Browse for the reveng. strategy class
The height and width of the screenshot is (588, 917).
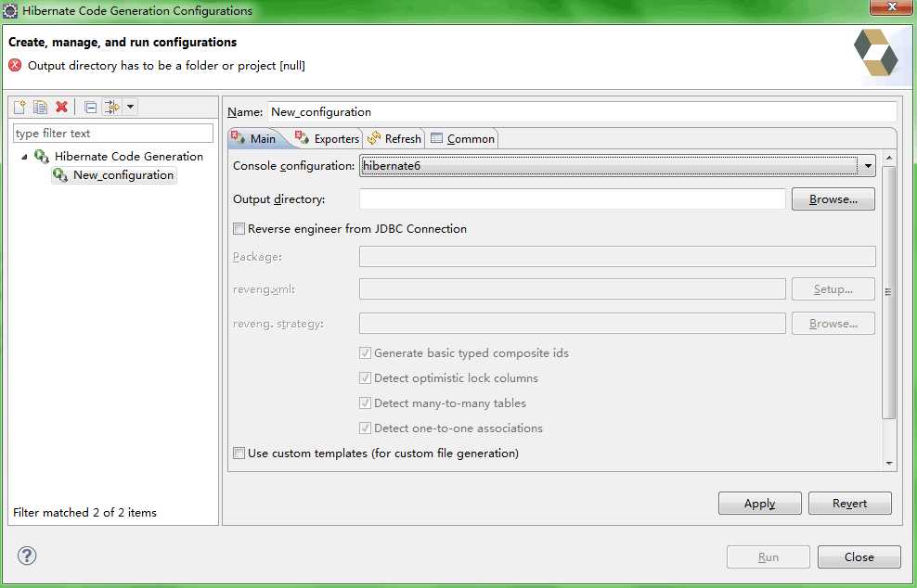(833, 324)
